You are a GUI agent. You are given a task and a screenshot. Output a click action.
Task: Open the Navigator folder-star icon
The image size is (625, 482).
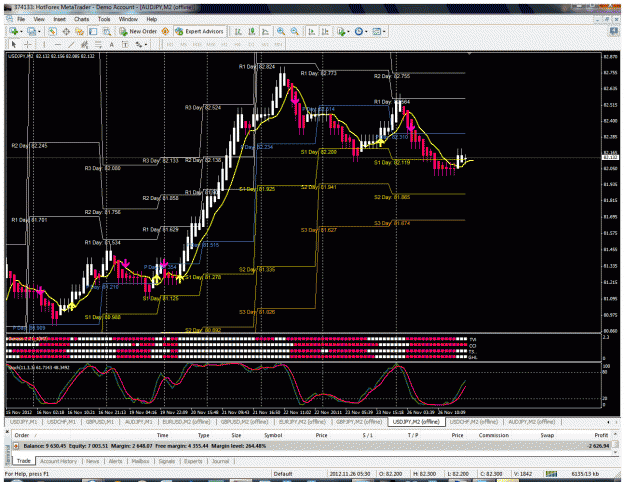coord(79,31)
